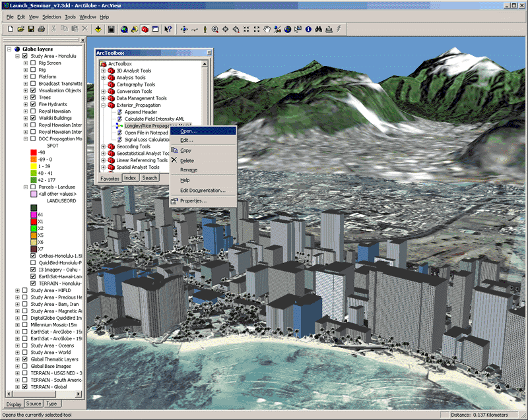This screenshot has width=528, height=420.
Task: Select the Center on Target tool
Action: [225, 29]
